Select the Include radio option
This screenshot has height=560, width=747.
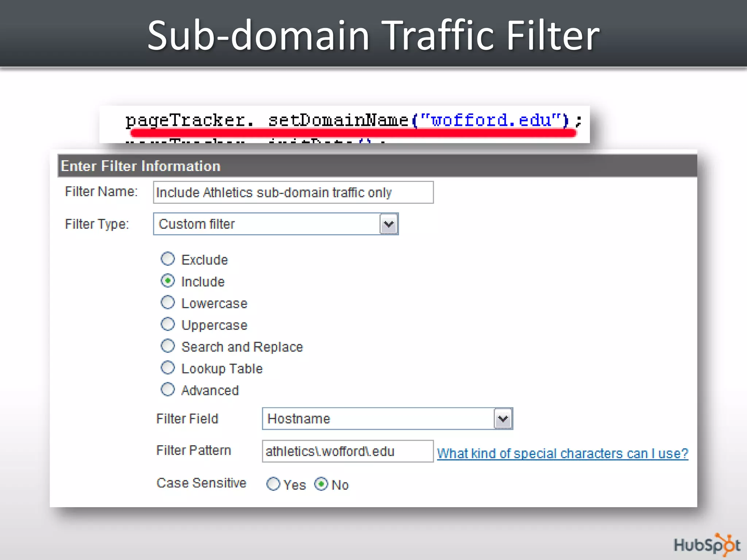click(x=168, y=281)
